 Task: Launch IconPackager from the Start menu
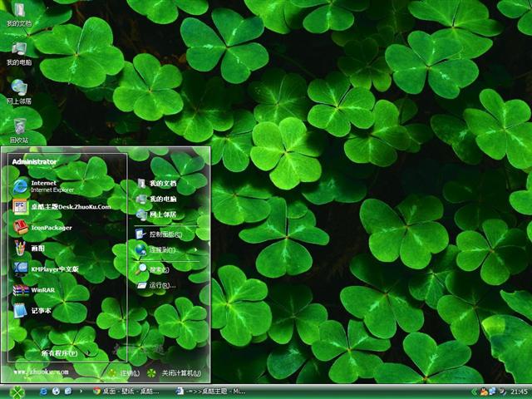[50, 227]
